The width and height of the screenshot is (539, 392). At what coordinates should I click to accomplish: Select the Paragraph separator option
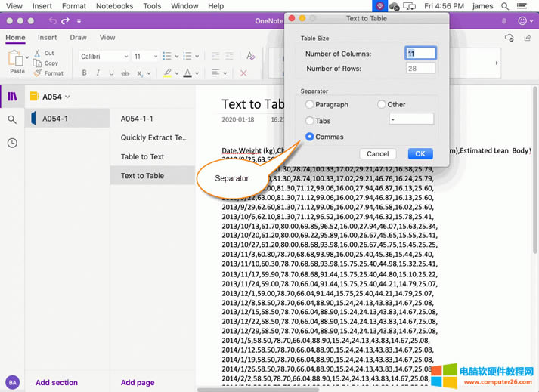[x=309, y=104]
